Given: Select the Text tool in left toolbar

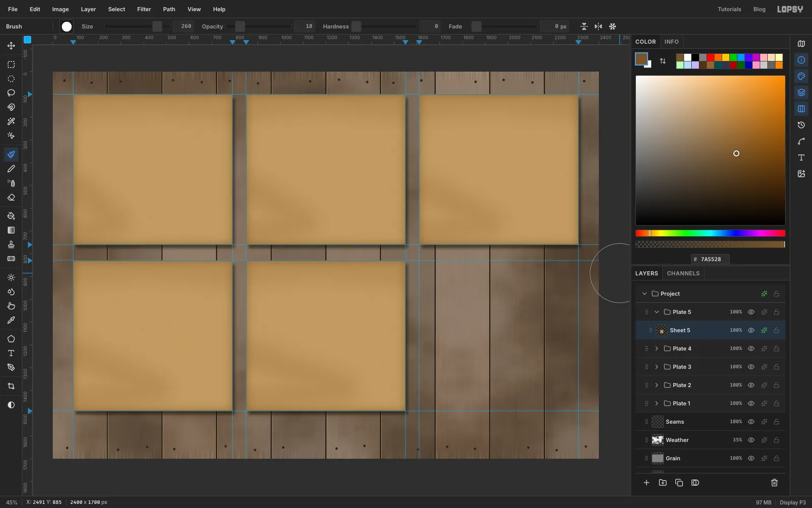Looking at the screenshot, I should [11, 353].
